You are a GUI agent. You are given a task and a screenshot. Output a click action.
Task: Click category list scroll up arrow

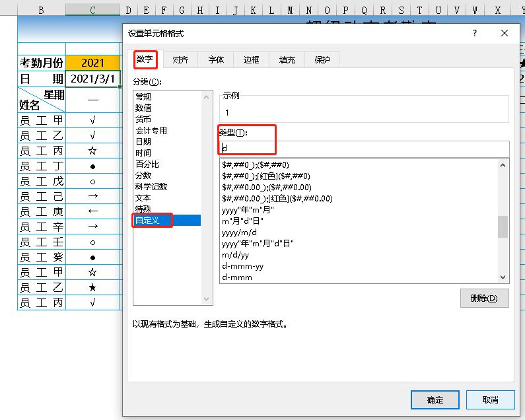pos(206,97)
